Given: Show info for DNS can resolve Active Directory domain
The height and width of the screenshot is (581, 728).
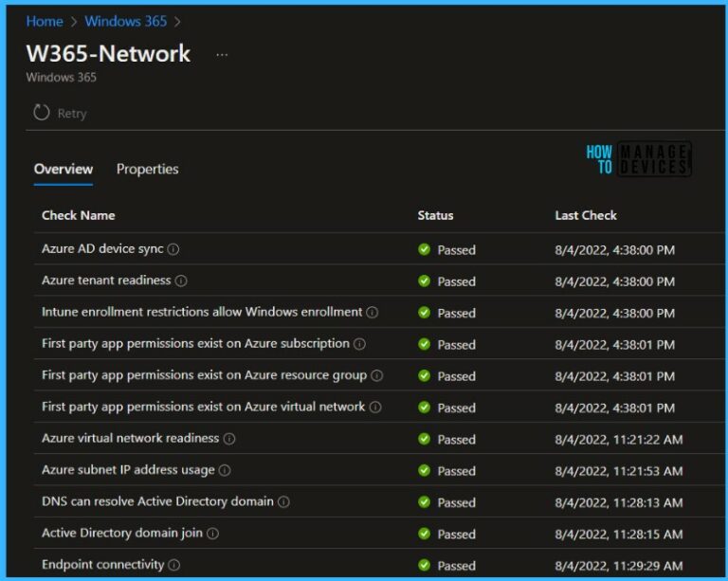Looking at the screenshot, I should pos(283,501).
